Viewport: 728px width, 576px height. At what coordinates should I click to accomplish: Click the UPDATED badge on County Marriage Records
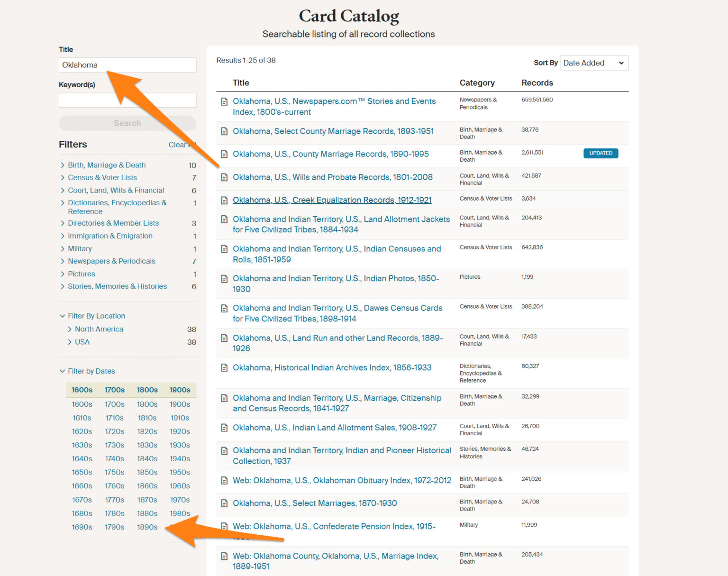coord(601,153)
